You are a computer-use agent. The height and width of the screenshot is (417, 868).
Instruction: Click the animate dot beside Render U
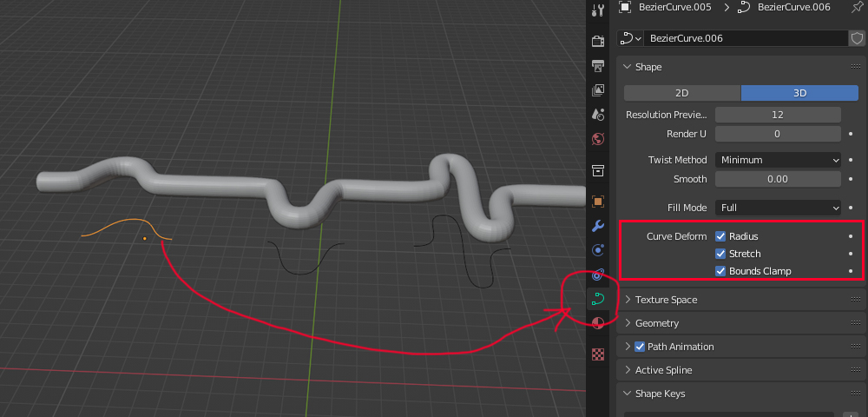851,134
